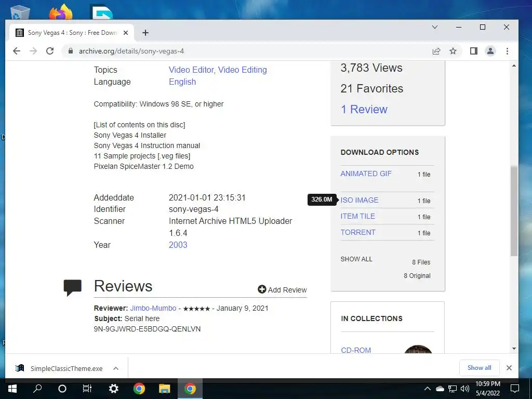Screen dimensions: 532x399
Task: Expand SimpleClassicTheme.exe download options chevron
Action: point(116,368)
